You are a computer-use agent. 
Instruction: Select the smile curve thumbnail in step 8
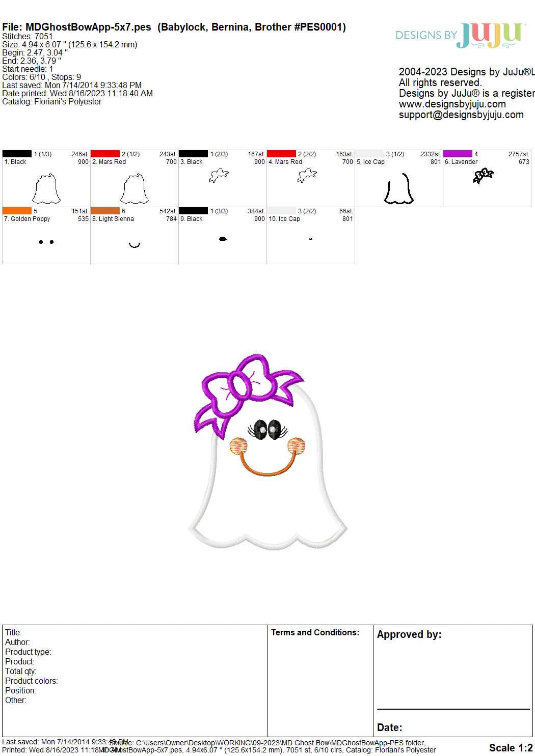tap(135, 245)
